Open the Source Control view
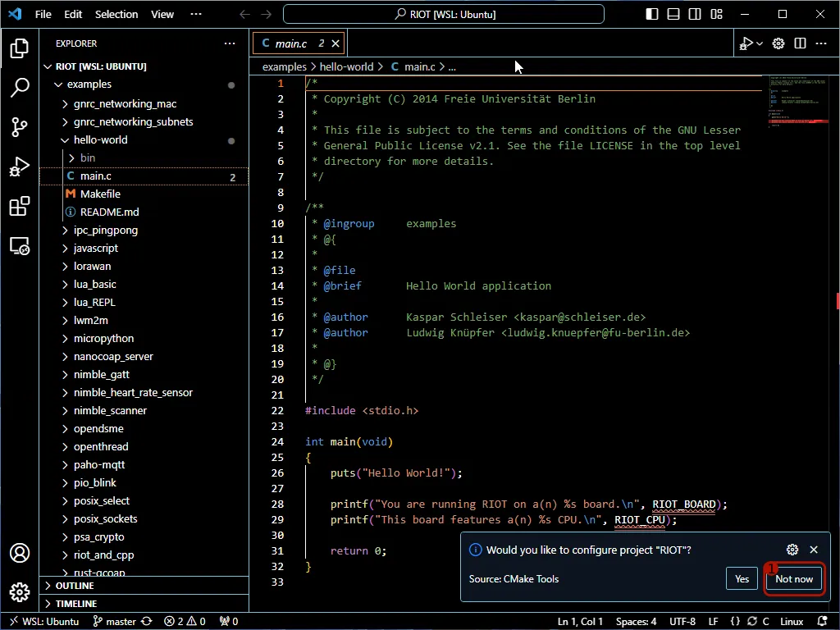This screenshot has width=840, height=630. (x=20, y=127)
